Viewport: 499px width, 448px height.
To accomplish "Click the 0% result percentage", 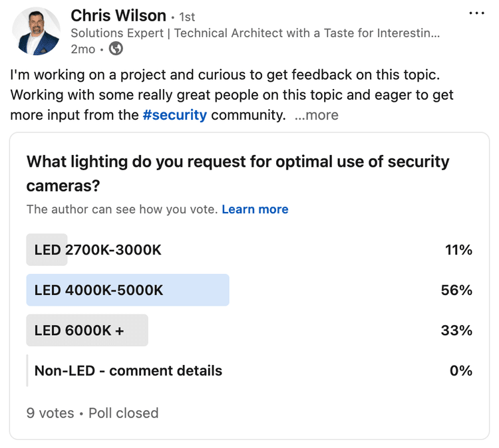I will (461, 371).
